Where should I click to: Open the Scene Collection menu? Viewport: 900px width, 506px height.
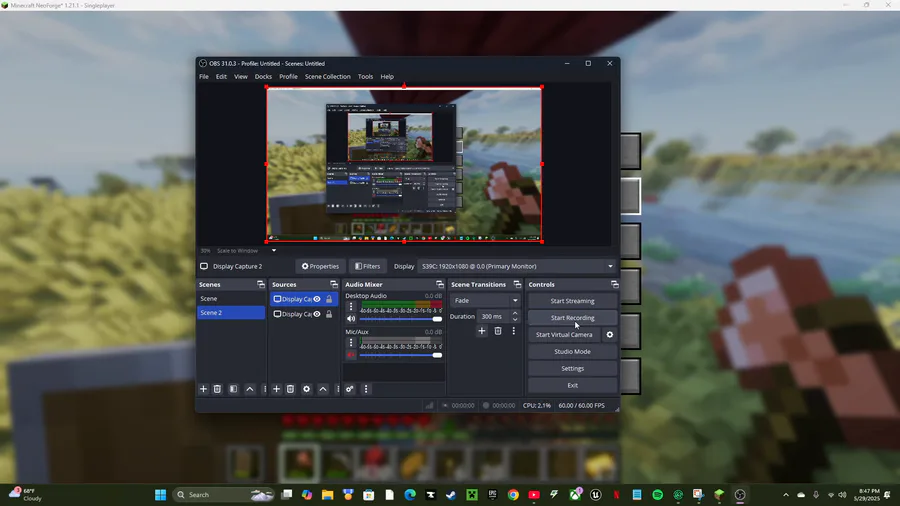pos(328,76)
